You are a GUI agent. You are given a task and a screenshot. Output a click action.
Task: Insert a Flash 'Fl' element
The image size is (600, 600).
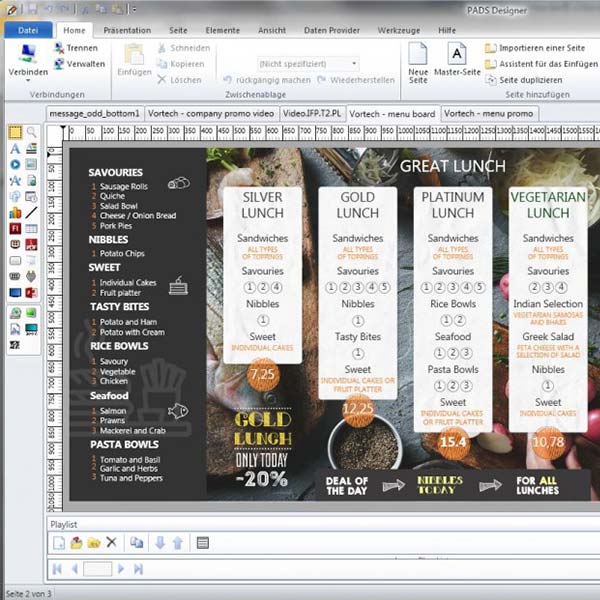coord(15,229)
